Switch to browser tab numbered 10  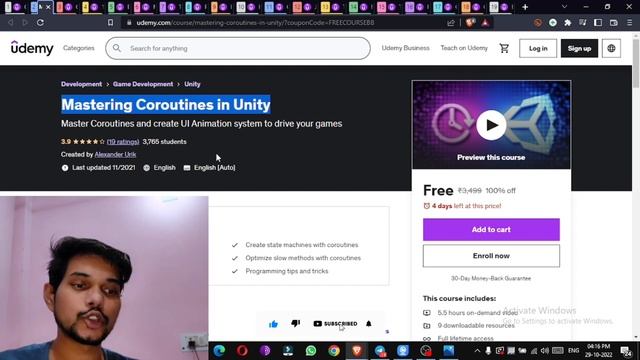[247, 7]
